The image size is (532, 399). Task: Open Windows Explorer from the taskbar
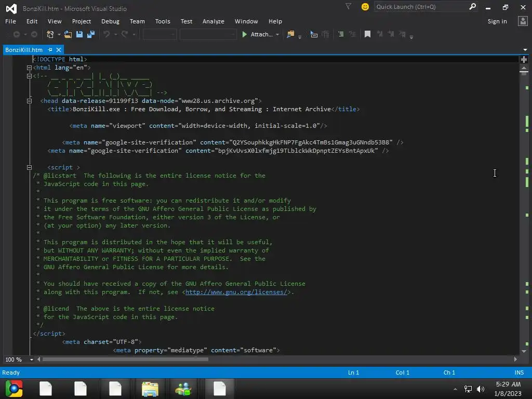pyautogui.click(x=150, y=389)
